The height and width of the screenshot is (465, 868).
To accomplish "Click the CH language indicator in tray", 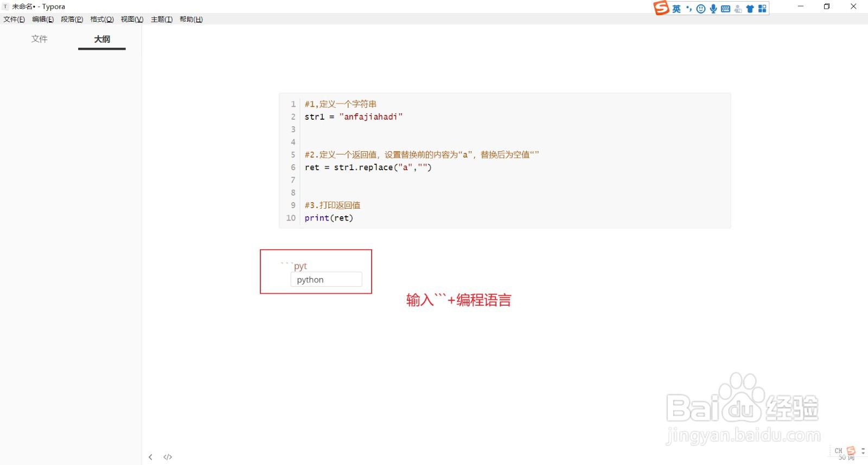I will [x=839, y=451].
